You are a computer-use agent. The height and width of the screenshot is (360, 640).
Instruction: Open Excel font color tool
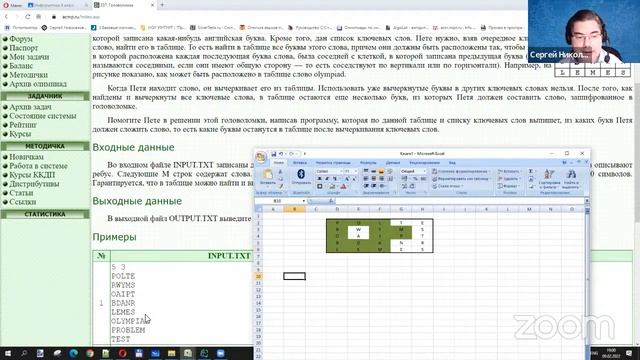coord(344,186)
